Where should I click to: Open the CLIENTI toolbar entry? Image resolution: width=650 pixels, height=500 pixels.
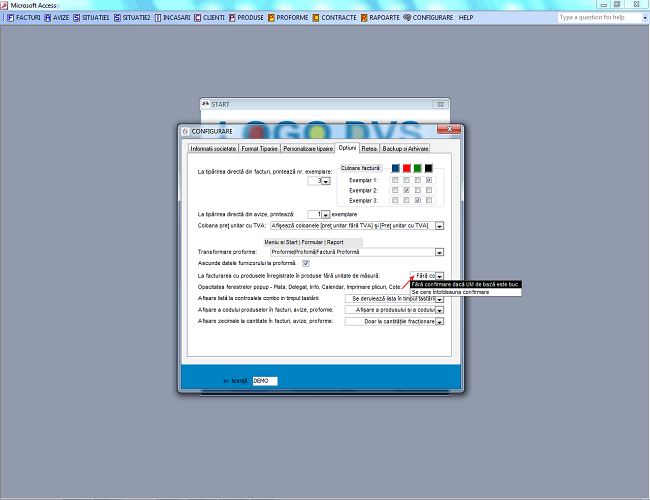pos(209,17)
